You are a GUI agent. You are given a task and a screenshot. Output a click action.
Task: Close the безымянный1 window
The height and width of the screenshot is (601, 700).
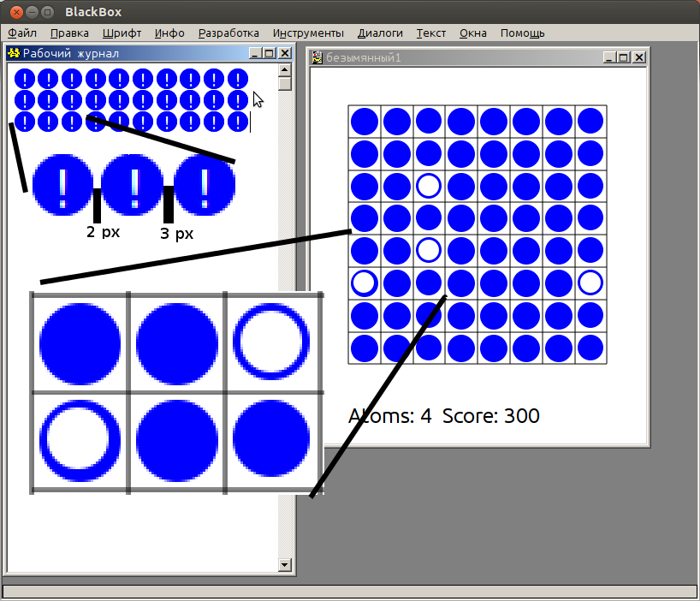pos(638,58)
